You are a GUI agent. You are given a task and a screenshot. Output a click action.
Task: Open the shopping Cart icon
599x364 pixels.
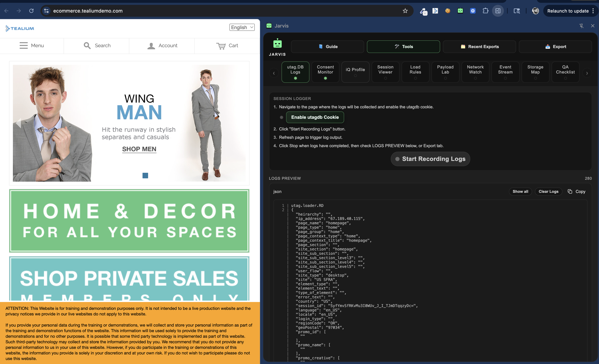(x=221, y=46)
